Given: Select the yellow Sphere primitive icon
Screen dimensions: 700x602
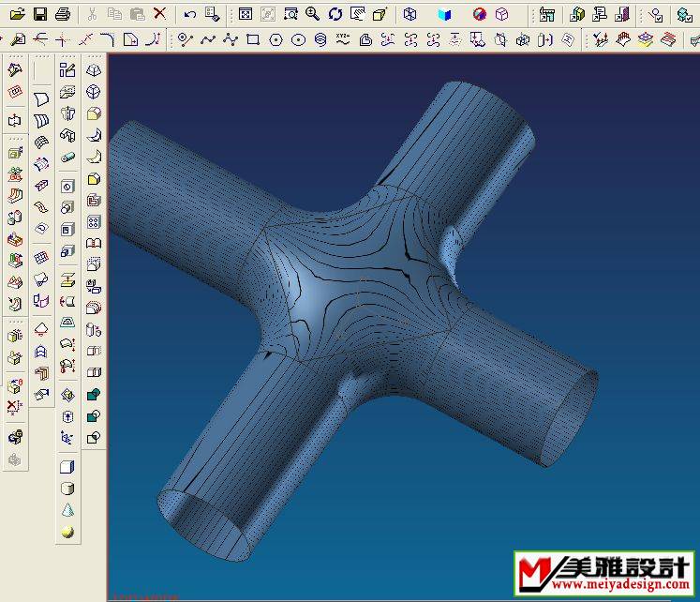Looking at the screenshot, I should 67,532.
